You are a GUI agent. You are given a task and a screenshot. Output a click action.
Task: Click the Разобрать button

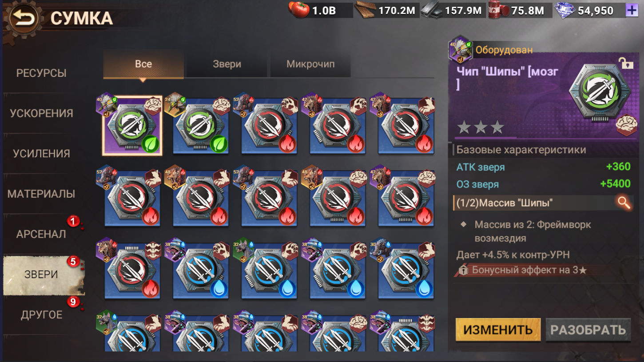588,330
